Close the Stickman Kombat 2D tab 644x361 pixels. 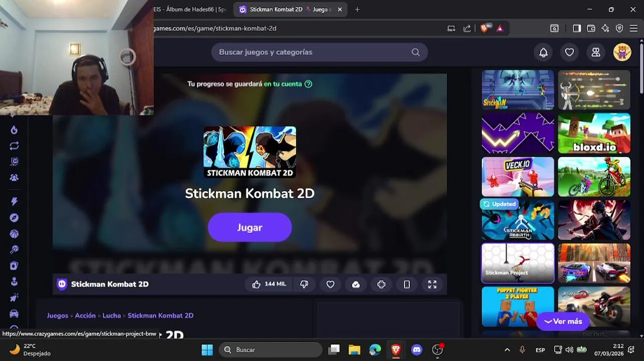(340, 10)
